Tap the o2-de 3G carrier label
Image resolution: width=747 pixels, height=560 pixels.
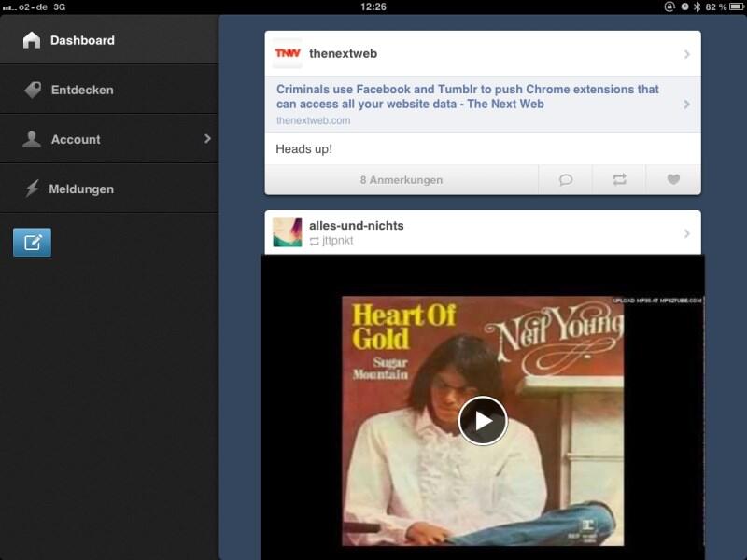[x=35, y=7]
